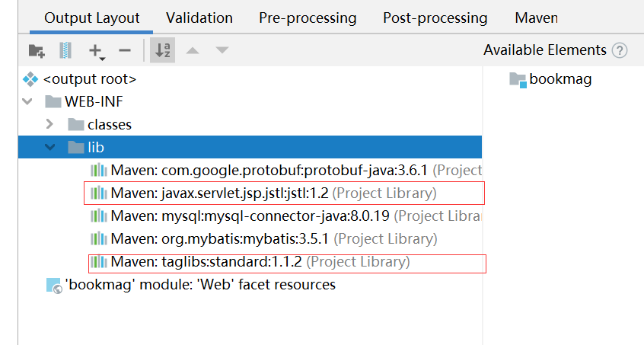Click the bookmag module icon

pos(518,79)
